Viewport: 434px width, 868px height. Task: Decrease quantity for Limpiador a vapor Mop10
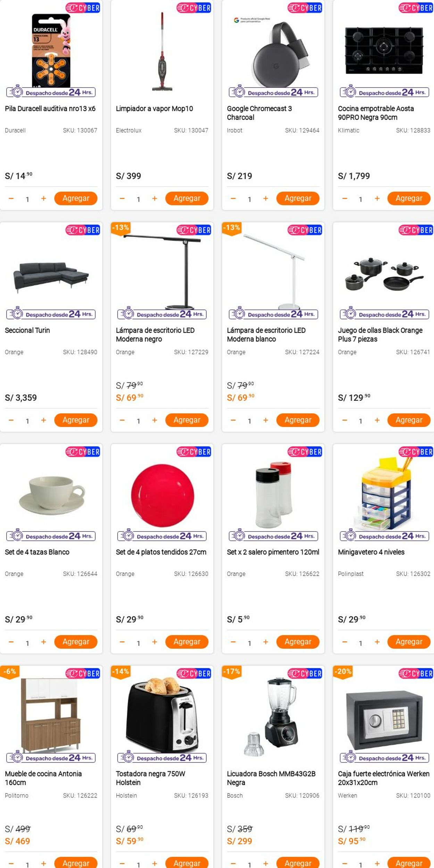(x=122, y=198)
